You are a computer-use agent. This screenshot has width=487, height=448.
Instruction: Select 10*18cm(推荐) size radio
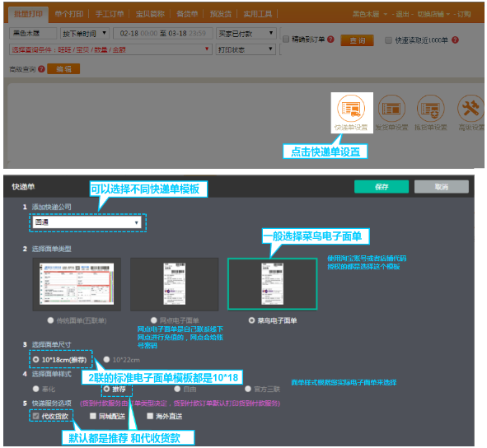pyautogui.click(x=35, y=360)
